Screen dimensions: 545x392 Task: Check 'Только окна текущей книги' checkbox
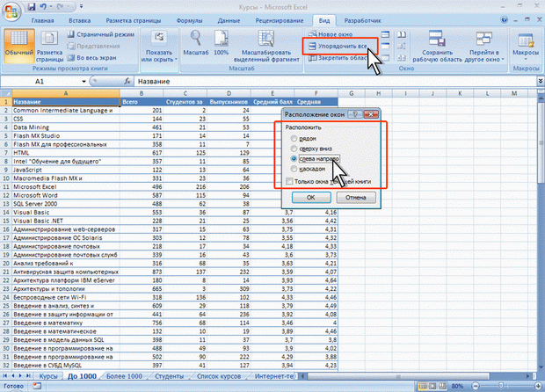289,181
